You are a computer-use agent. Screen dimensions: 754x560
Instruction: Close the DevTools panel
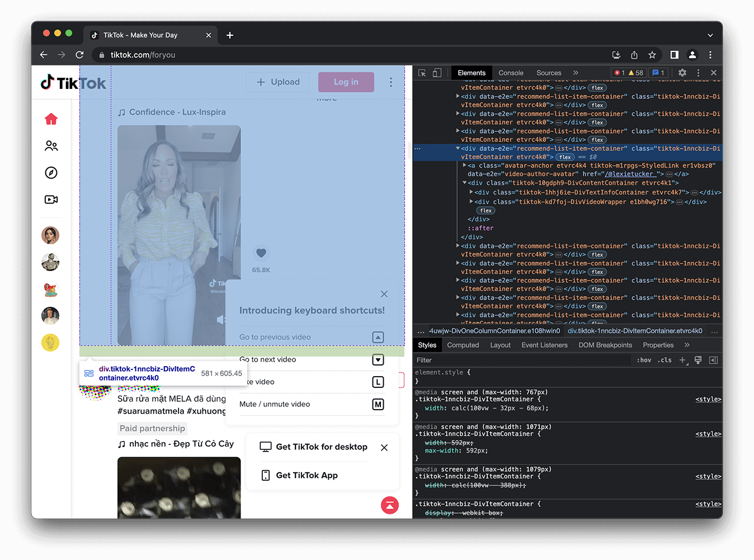tap(714, 73)
